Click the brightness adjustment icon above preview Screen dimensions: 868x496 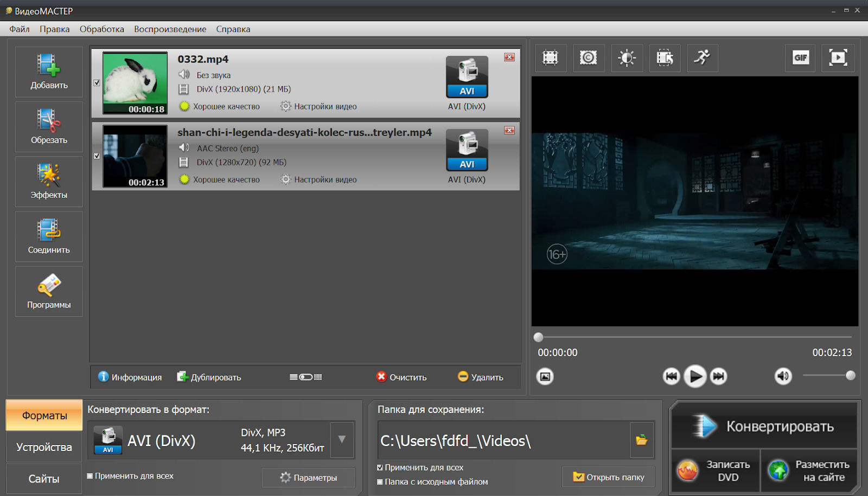[x=627, y=57]
